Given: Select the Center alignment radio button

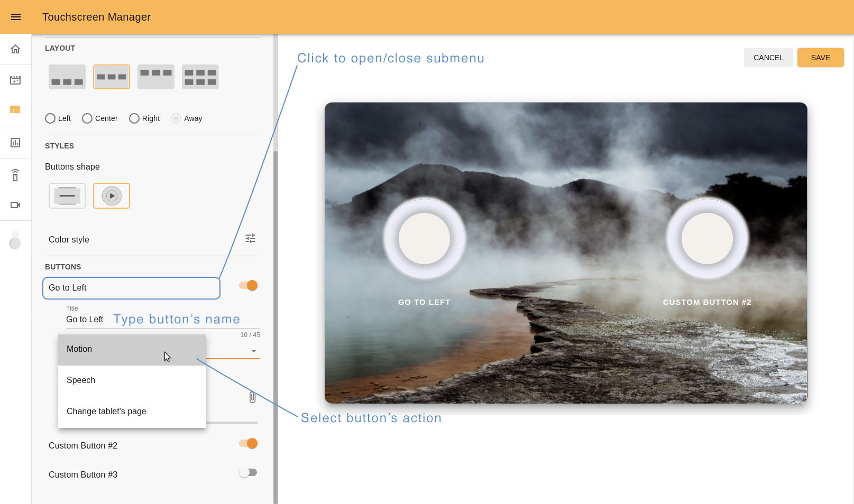Looking at the screenshot, I should [x=87, y=118].
